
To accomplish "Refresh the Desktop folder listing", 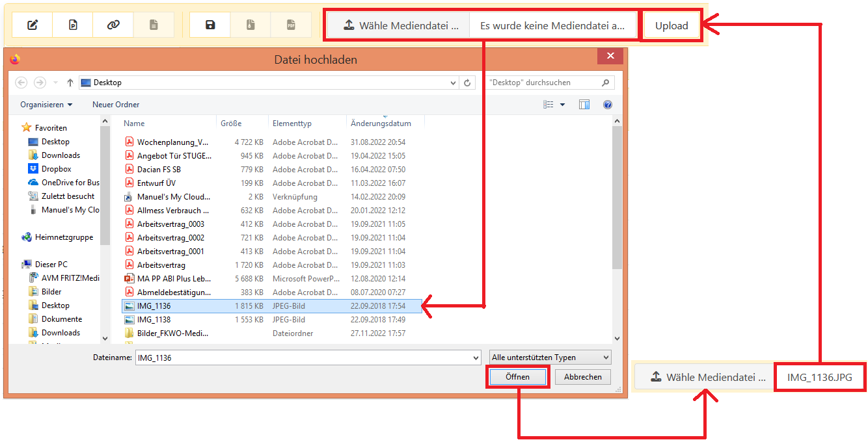I will (x=467, y=83).
